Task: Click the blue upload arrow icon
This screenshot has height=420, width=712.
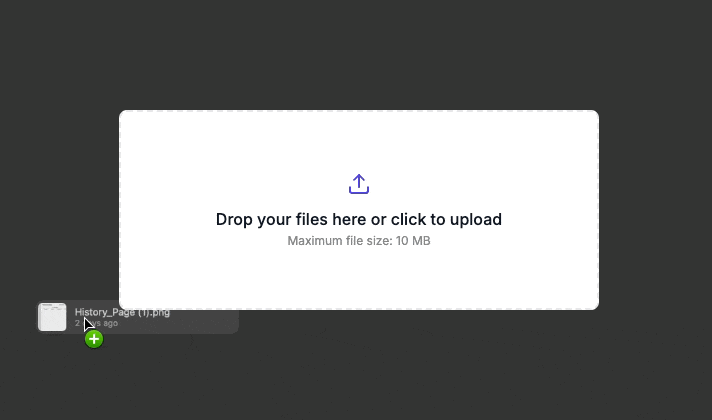Action: 359,184
